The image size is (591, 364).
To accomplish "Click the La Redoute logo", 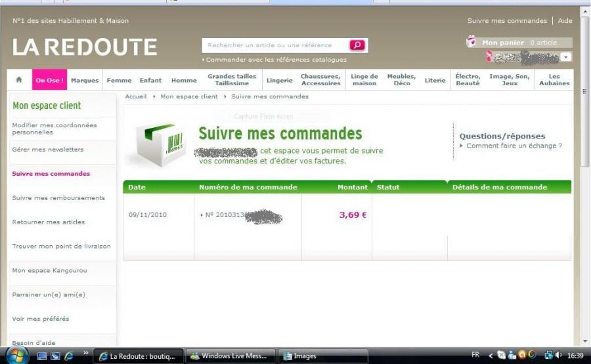I will click(x=85, y=47).
